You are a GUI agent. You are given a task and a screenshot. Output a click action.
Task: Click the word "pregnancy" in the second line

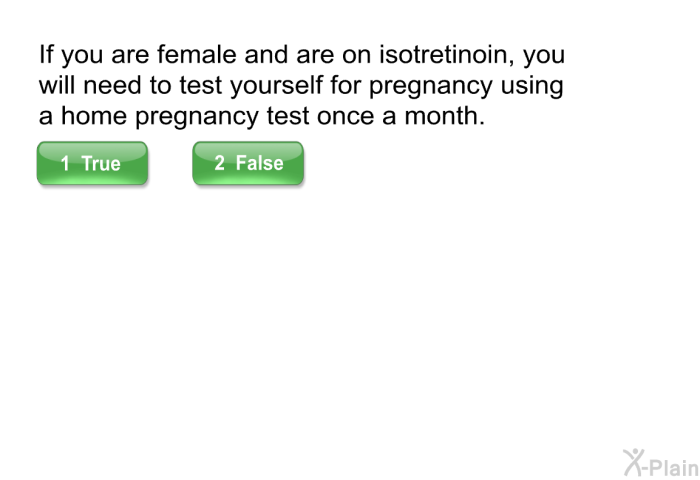point(431,86)
